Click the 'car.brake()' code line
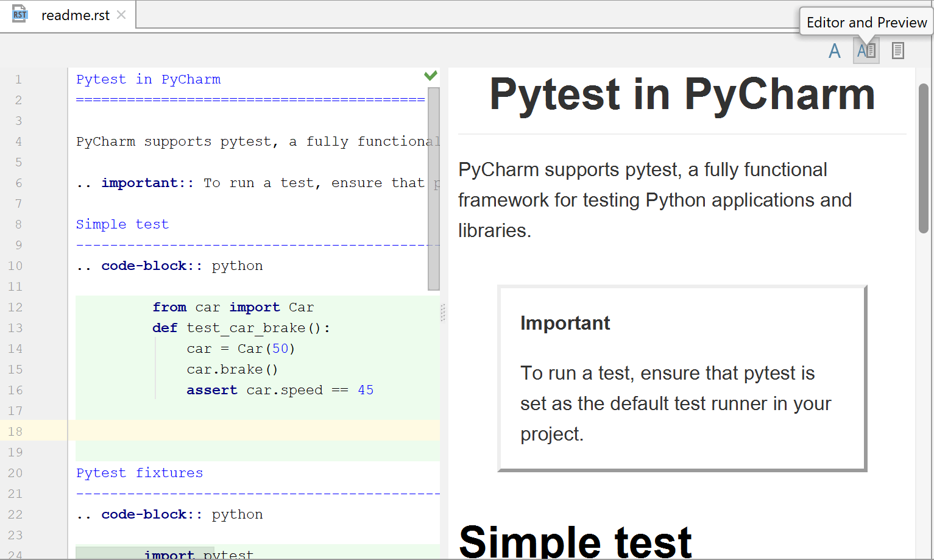Viewport: 934px width, 560px height. [x=232, y=369]
